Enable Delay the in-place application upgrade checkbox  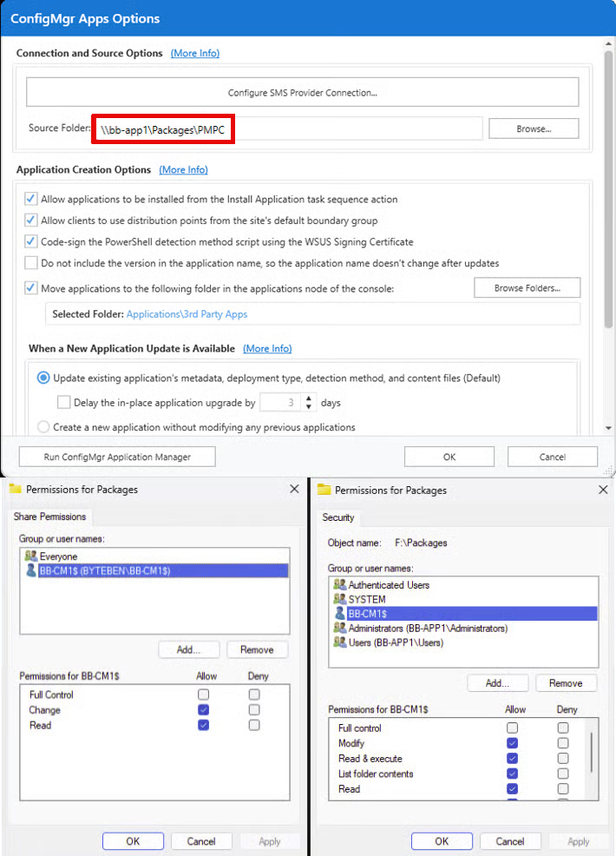[64, 402]
